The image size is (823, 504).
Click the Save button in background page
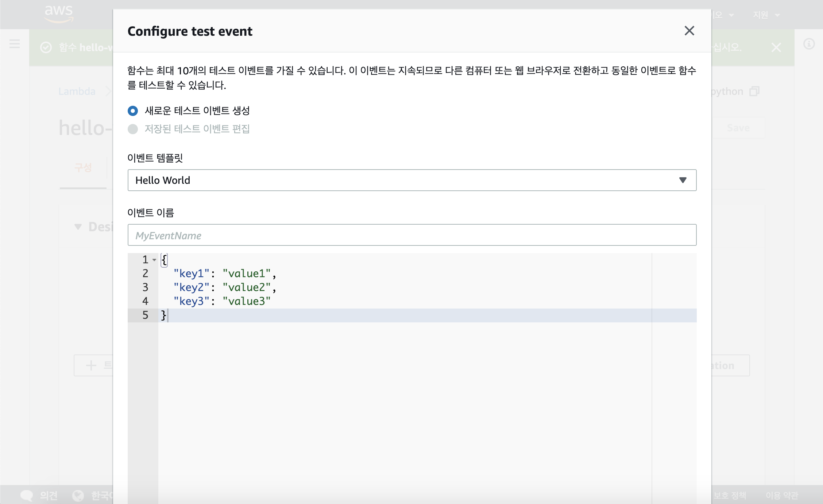click(738, 128)
